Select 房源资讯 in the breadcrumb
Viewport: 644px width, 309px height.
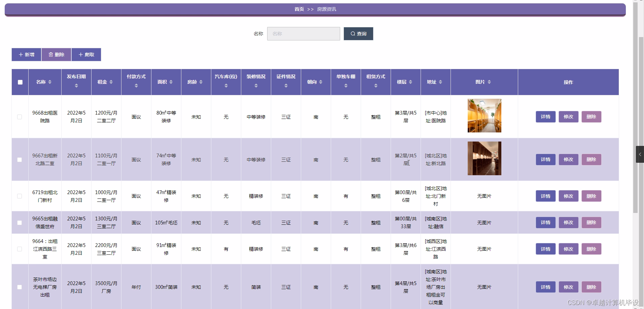click(x=326, y=9)
